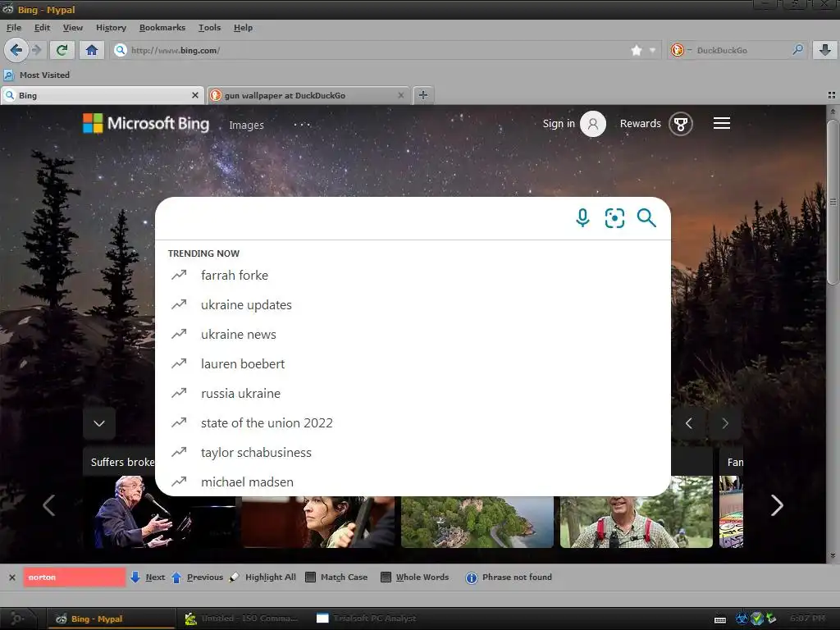Open the View menu
The width and height of the screenshot is (840, 630).
(x=73, y=28)
